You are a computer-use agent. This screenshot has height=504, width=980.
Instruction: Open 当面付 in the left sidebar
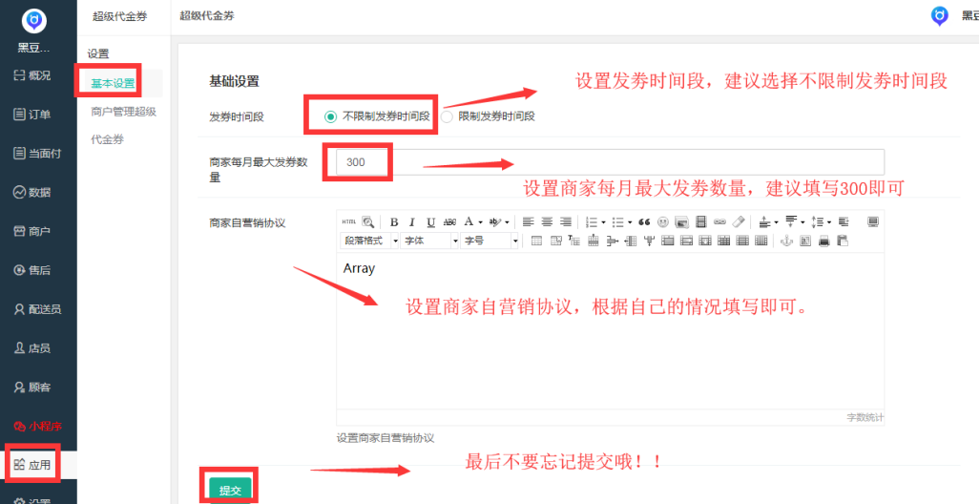click(x=37, y=153)
